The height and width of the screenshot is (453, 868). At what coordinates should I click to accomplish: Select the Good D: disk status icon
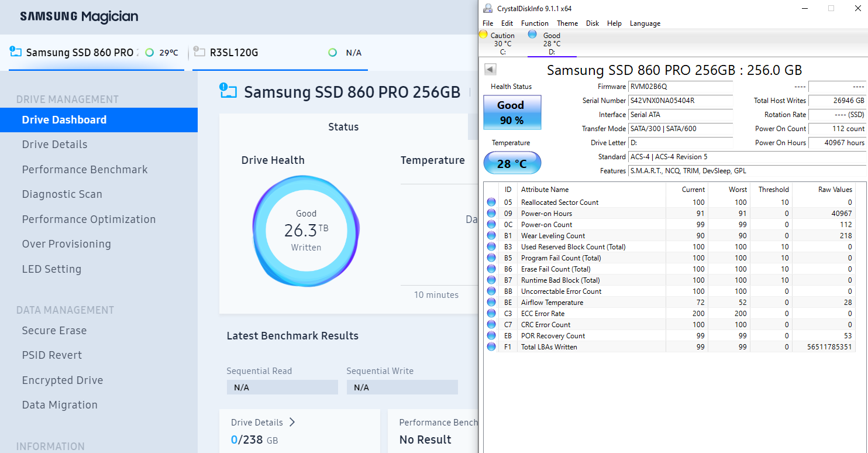(532, 35)
